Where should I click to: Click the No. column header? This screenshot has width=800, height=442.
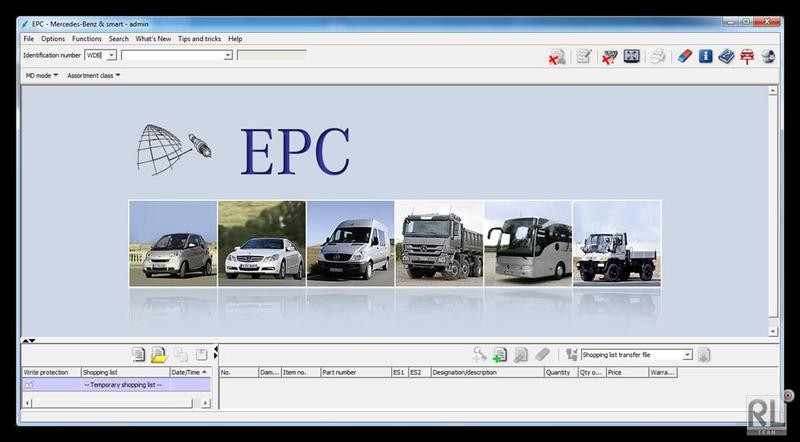pos(239,373)
